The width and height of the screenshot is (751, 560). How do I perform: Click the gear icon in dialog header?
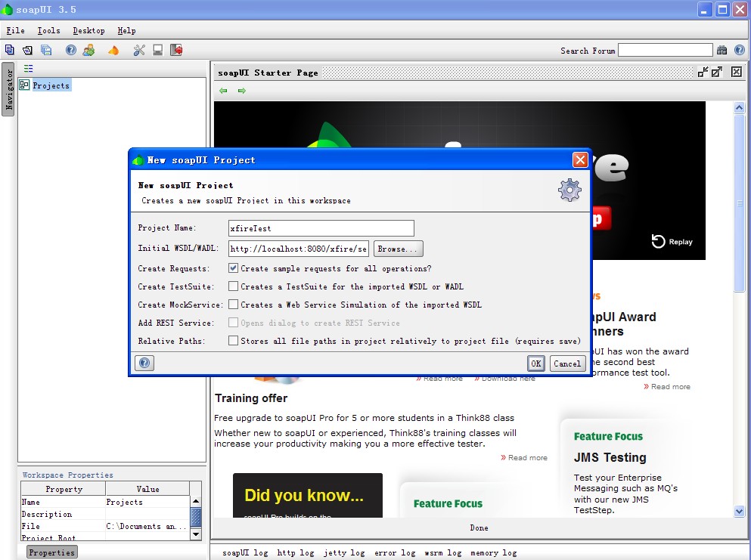click(569, 190)
